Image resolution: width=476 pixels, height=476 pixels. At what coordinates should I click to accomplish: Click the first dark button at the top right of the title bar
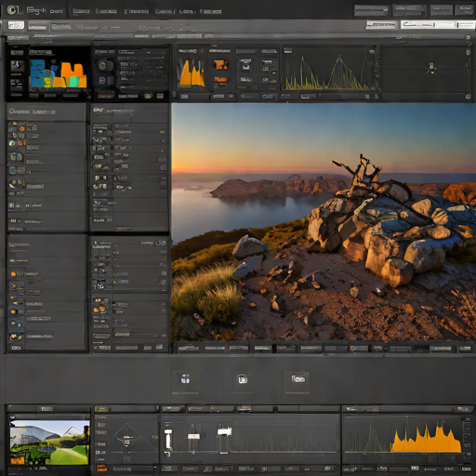pyautogui.click(x=371, y=10)
